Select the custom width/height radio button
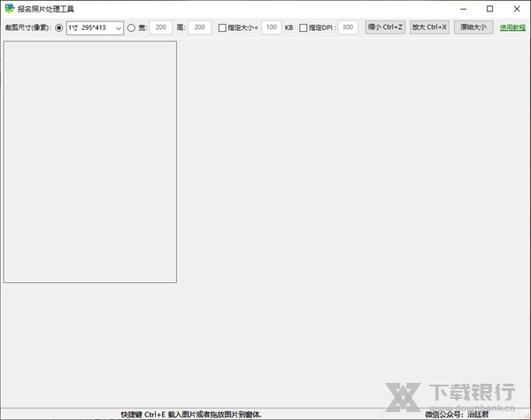 pyautogui.click(x=132, y=27)
